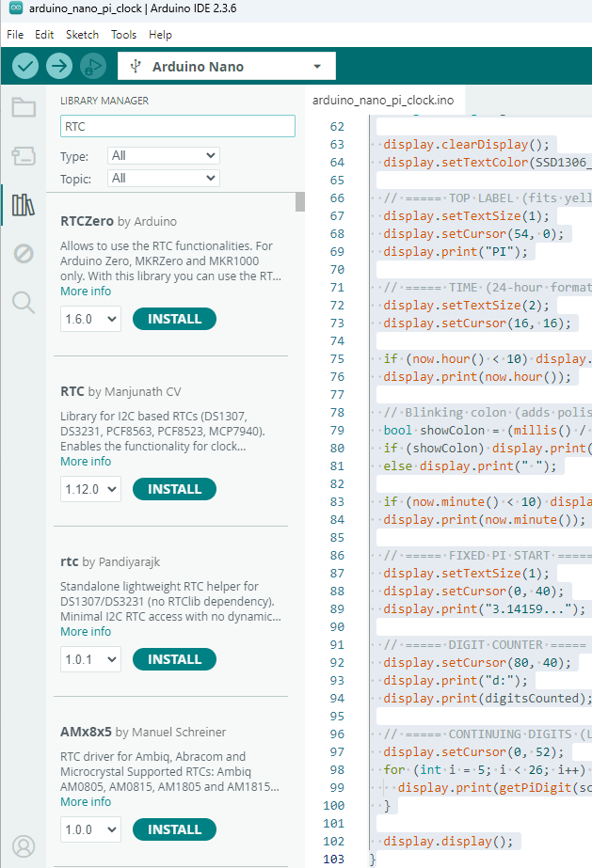The width and height of the screenshot is (592, 868).
Task: Open the Sketch menu
Action: [x=82, y=34]
